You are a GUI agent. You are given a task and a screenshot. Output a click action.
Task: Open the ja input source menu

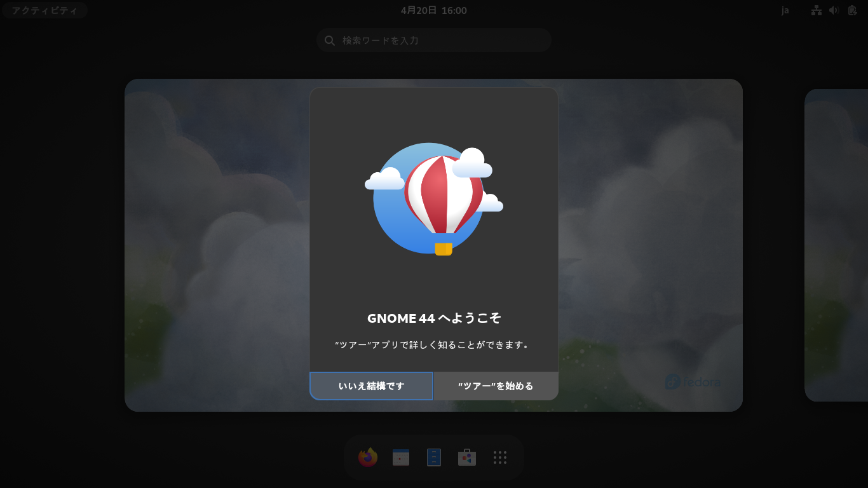[785, 10]
